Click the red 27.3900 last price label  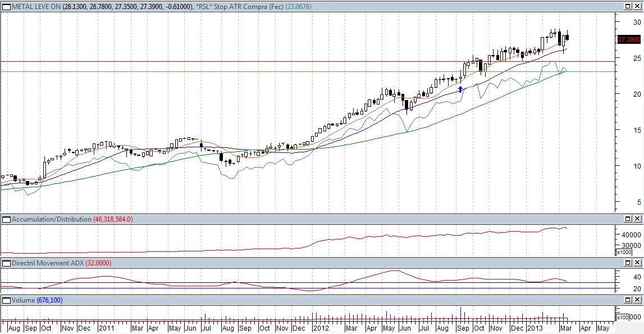tap(629, 39)
